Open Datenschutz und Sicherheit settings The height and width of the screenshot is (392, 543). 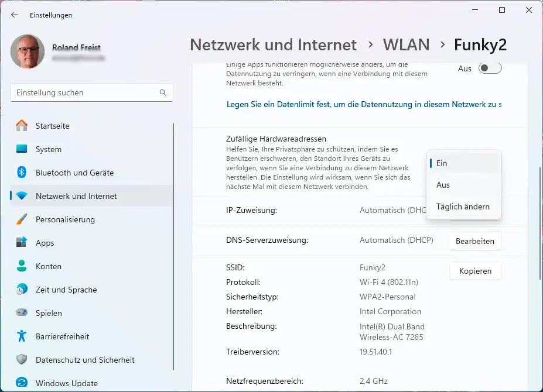[x=85, y=360]
